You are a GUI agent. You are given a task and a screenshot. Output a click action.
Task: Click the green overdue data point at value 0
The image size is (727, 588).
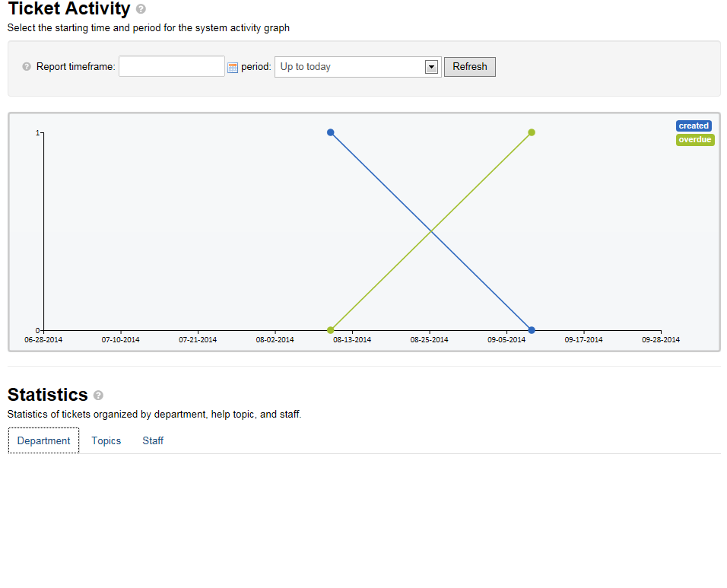tap(331, 330)
